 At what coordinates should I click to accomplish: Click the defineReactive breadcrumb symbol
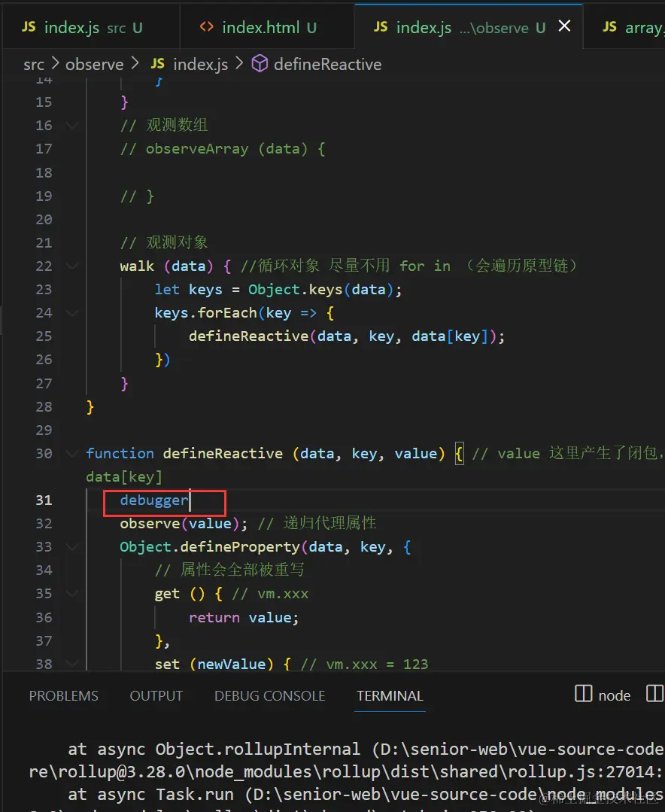coord(327,65)
